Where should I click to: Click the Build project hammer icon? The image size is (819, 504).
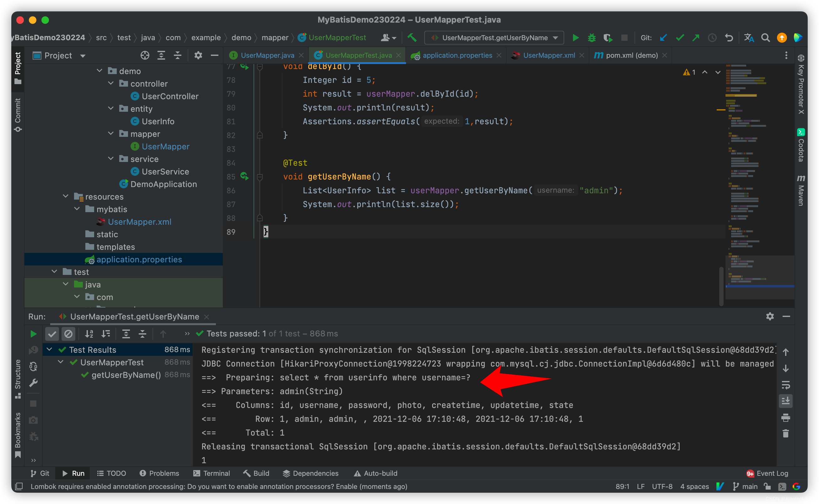pos(412,38)
